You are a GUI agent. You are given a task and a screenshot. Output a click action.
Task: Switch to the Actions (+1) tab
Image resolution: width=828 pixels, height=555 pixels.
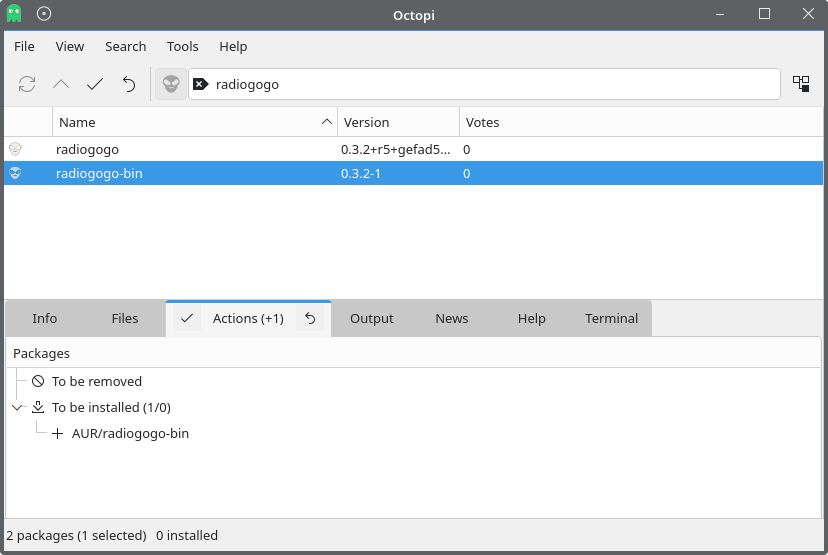click(248, 318)
